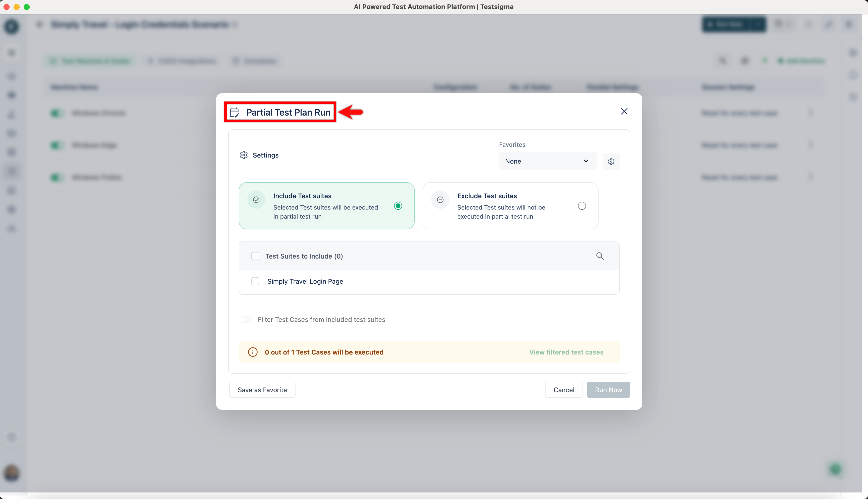This screenshot has width=868, height=499.
Task: Click the Exclude Test suites minus icon
Action: [x=440, y=200]
